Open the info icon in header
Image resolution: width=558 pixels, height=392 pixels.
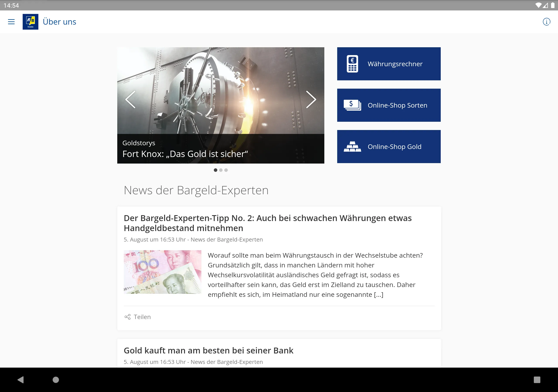point(546,22)
